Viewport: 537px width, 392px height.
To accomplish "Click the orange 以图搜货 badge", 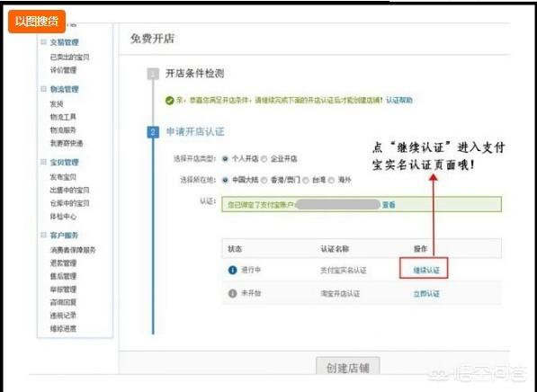I will pos(37,22).
